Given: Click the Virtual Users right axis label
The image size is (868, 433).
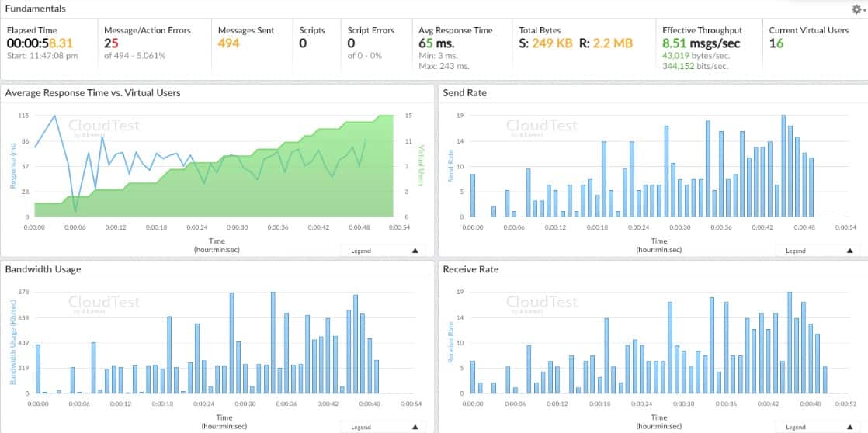Looking at the screenshot, I should (x=422, y=165).
